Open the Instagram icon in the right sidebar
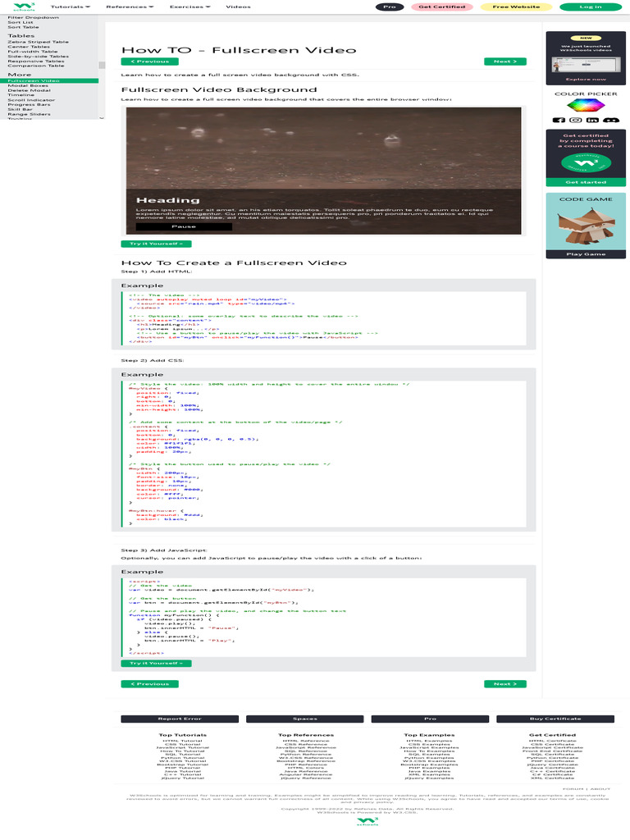This screenshot has width=630, height=840. (x=575, y=120)
